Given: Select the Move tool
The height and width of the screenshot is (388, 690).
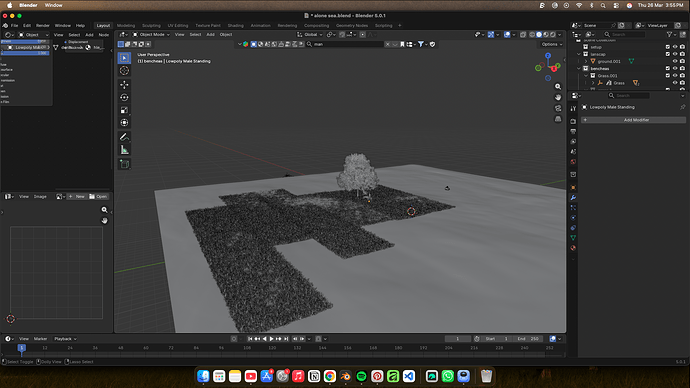Looking at the screenshot, I should (125, 84).
